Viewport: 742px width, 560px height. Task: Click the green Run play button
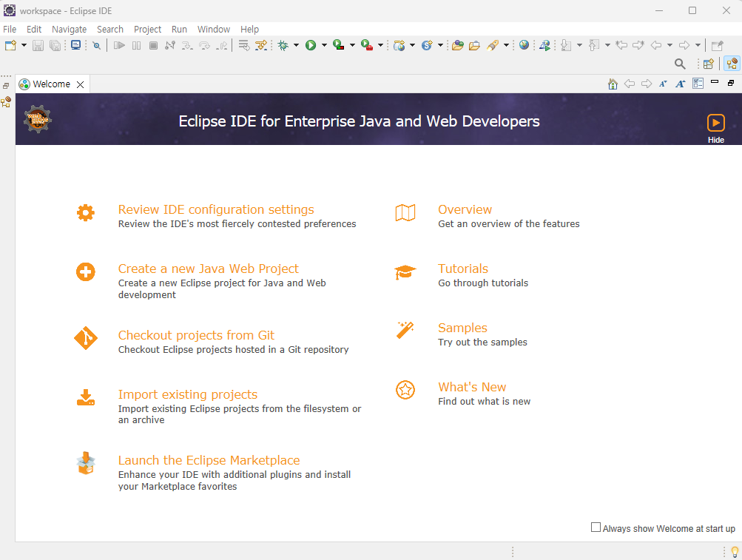[311, 45]
